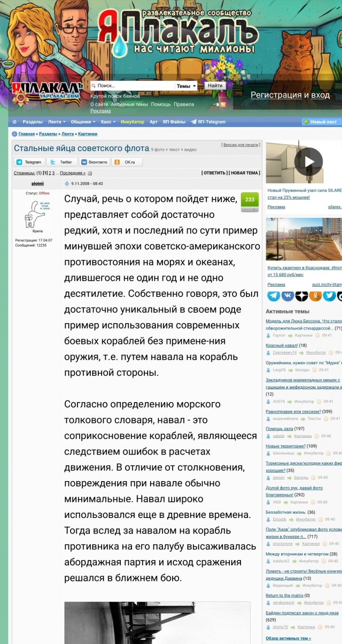
Task: Open the Арт section
Action: (x=153, y=122)
